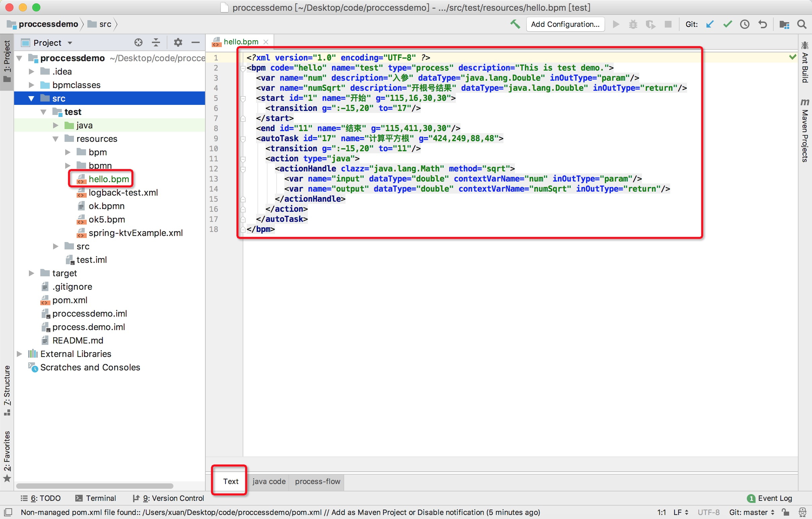This screenshot has width=812, height=519.
Task: Click the Git revert arrow icon
Action: point(763,24)
